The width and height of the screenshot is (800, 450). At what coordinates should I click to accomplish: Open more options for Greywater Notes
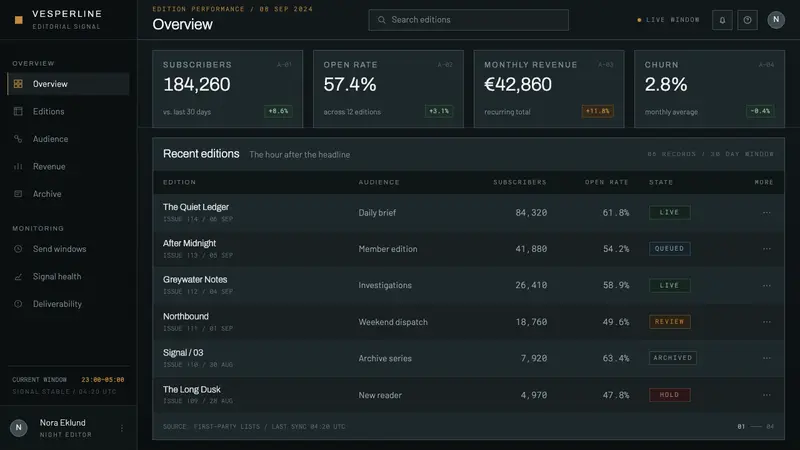click(x=766, y=286)
